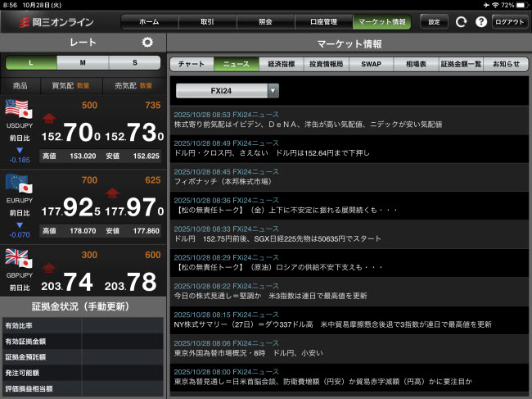Open the 取引 main tab

coord(207,22)
